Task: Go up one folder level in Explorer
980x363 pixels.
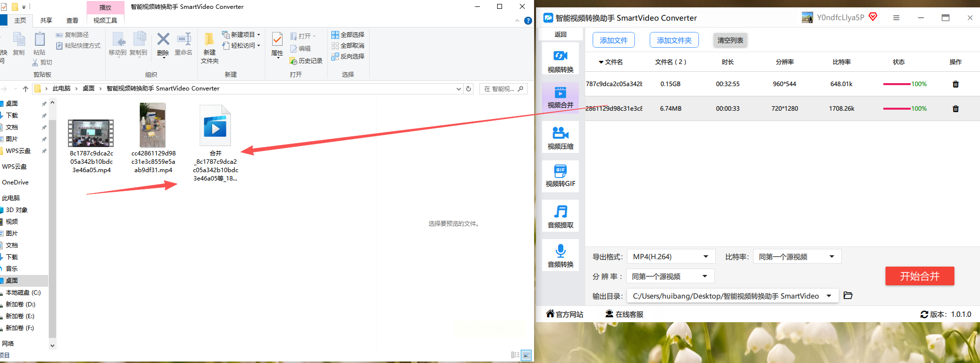Action: pyautogui.click(x=26, y=89)
